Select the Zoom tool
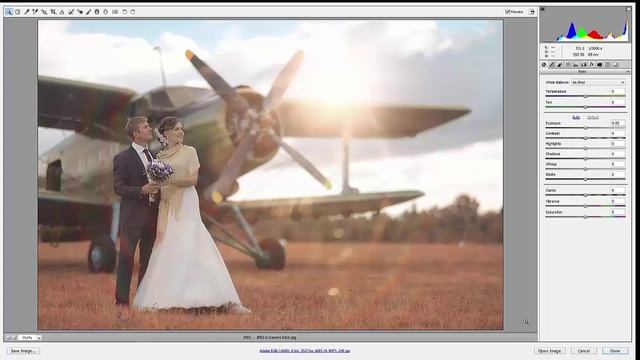Screen dimensions: 640x360 point(9,12)
